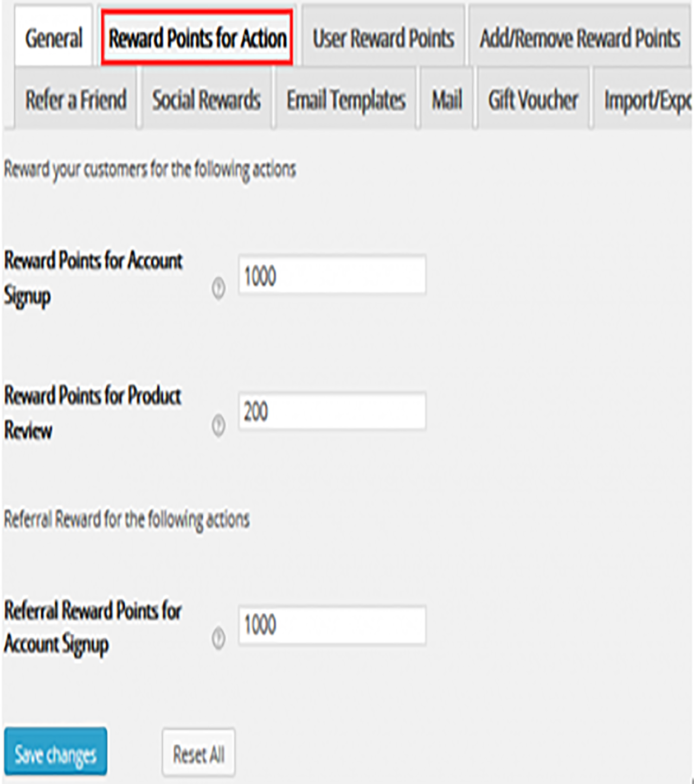The image size is (694, 784).
Task: Click the Save changes button
Action: pos(55,753)
